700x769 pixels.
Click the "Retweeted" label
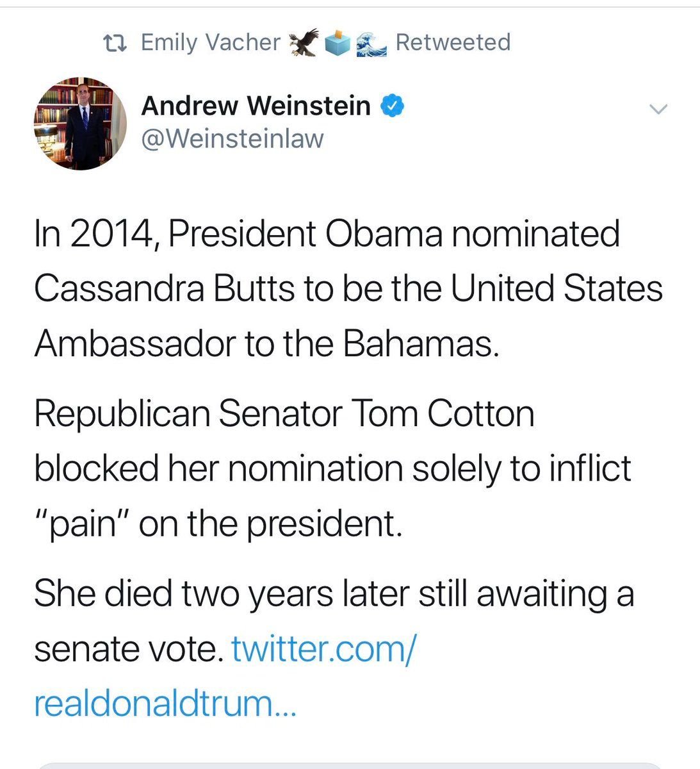point(453,43)
